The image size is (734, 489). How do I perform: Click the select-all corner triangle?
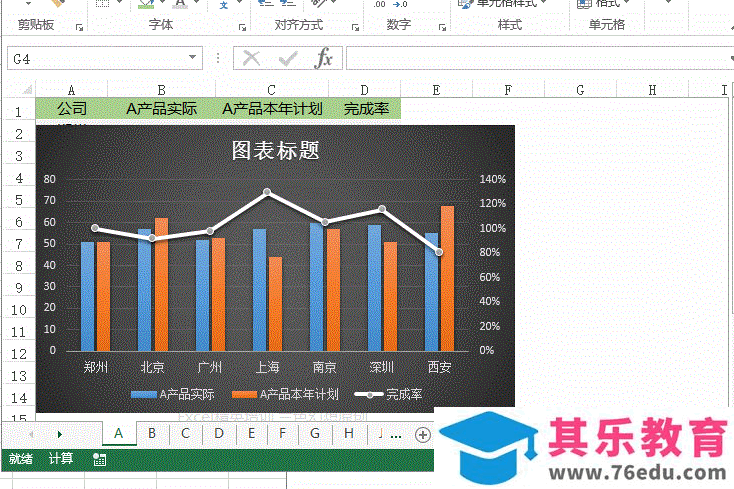tap(27, 89)
